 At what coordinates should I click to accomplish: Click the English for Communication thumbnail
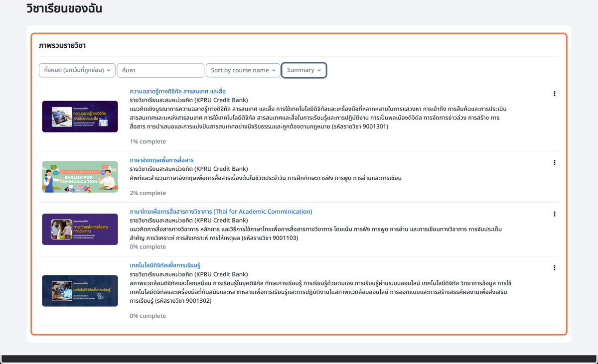pos(80,177)
